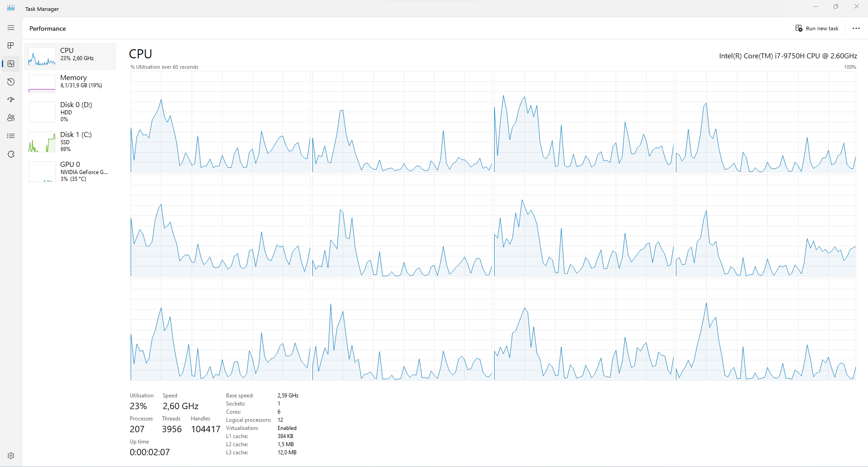Open the hamburger navigation menu
This screenshot has height=467, width=868.
point(11,28)
